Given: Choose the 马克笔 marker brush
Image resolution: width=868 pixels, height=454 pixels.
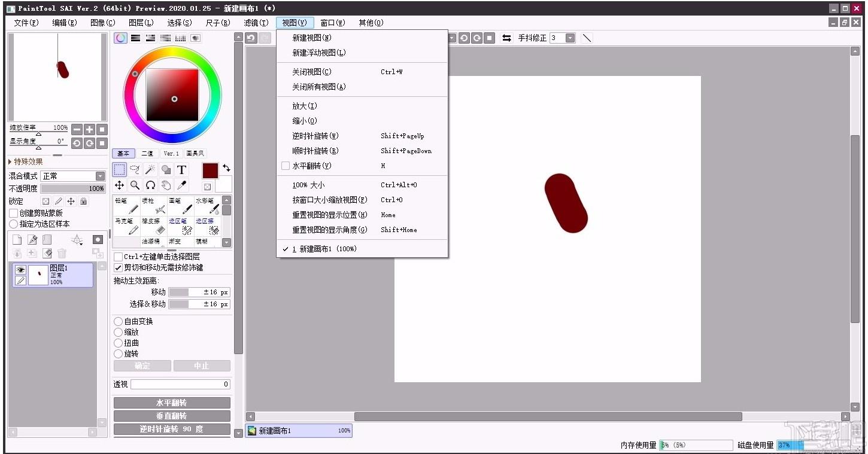Looking at the screenshot, I should (126, 226).
